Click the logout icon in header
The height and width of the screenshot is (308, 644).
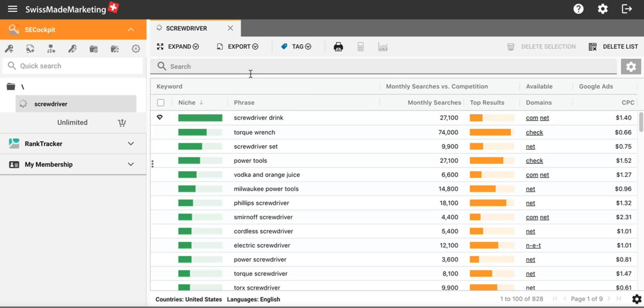627,9
